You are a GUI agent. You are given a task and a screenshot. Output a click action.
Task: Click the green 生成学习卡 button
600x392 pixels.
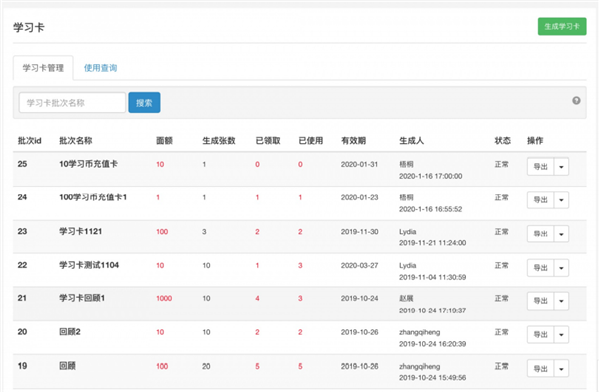coord(562,26)
